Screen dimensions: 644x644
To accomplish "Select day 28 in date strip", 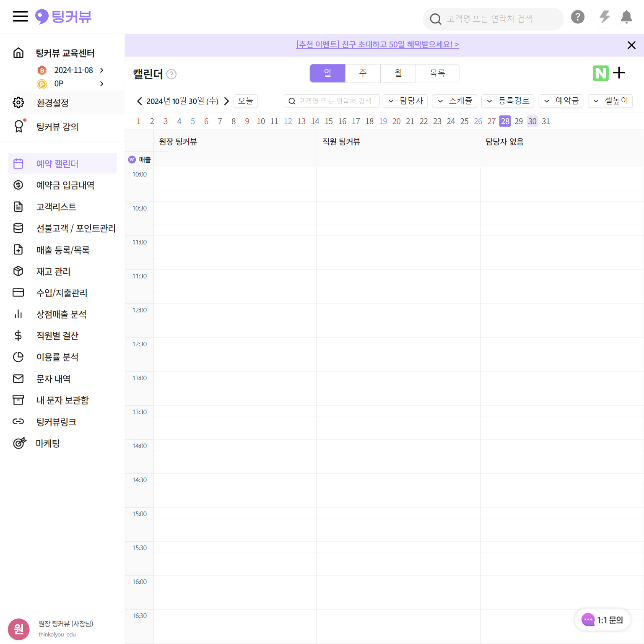I will (x=505, y=121).
